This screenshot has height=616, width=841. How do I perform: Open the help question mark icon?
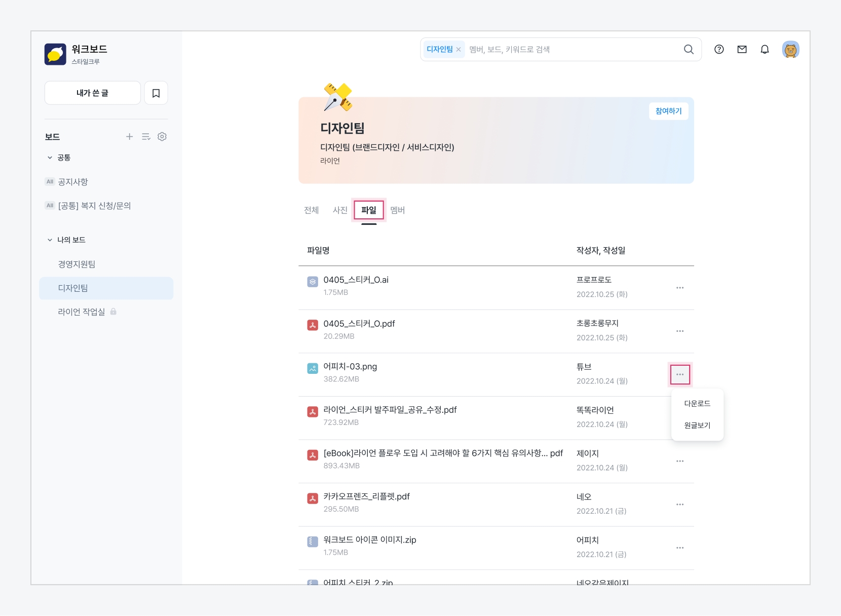(x=719, y=50)
